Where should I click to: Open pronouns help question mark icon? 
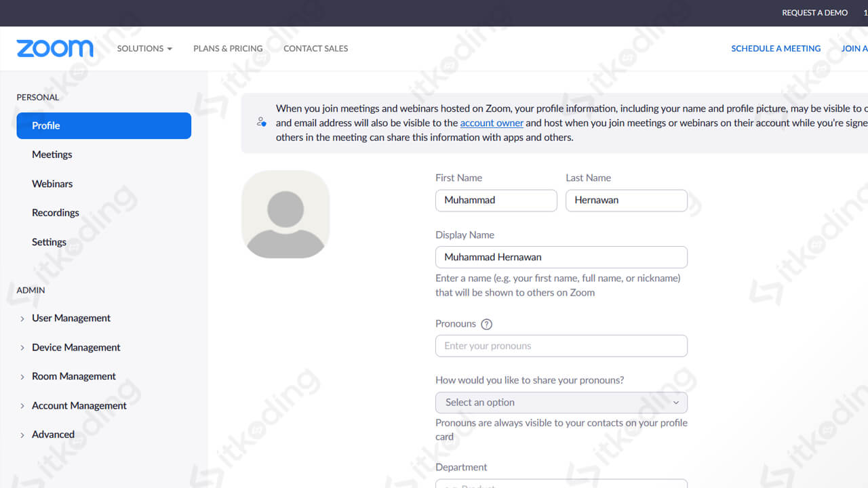tap(486, 324)
